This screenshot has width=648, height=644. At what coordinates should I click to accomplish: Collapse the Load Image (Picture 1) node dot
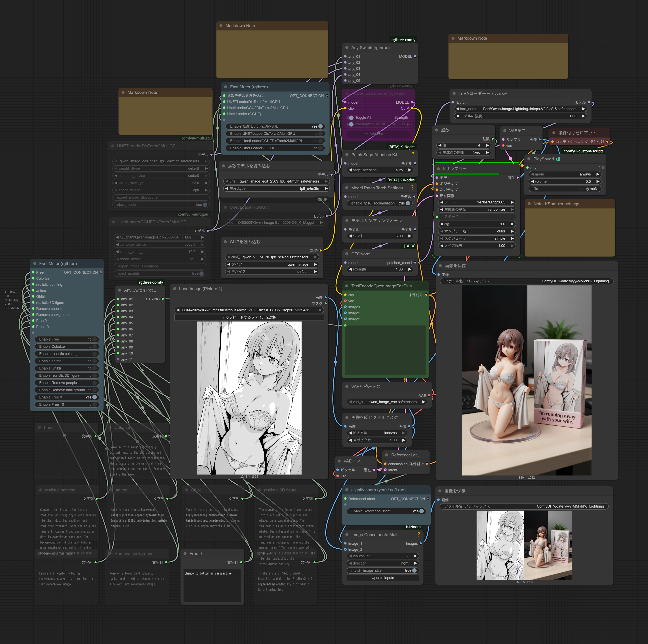point(174,289)
